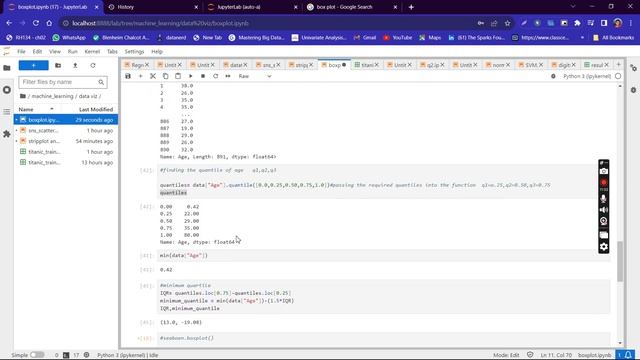The width and height of the screenshot is (640, 360).
Task: Select the first titanic_train file, modified 1 hour ago
Action: point(66,151)
